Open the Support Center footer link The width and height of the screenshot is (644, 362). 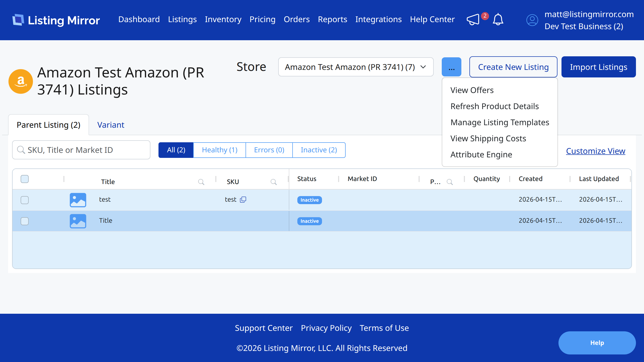[x=264, y=328]
